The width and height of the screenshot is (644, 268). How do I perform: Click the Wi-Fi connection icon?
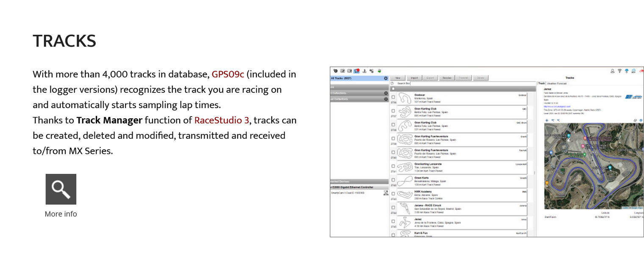[x=619, y=71]
